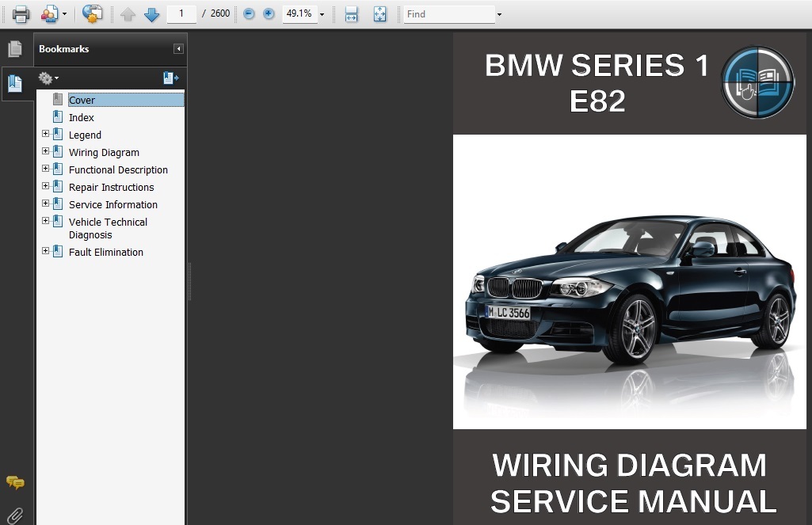Click the 'WIRING DIAGRAM SERVICE MANUAL' heading
The width and height of the screenshot is (812, 525).
pos(633,483)
